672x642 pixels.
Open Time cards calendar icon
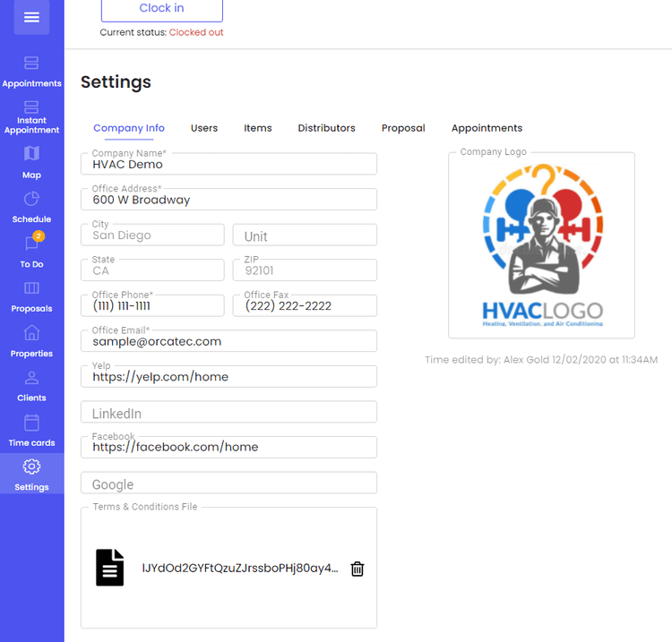(x=31, y=423)
